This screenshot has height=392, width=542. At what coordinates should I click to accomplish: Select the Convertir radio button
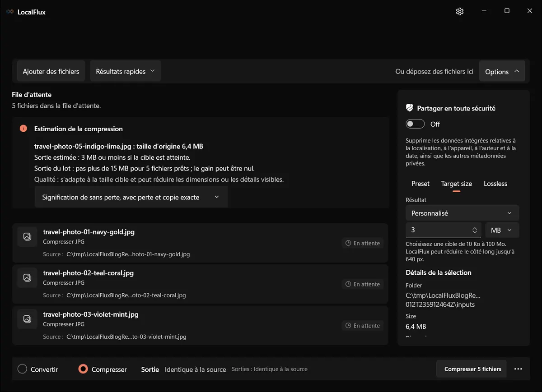tap(23, 369)
